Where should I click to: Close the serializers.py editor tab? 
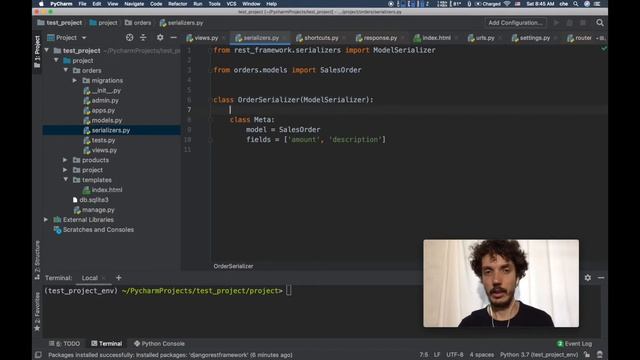[x=284, y=38]
